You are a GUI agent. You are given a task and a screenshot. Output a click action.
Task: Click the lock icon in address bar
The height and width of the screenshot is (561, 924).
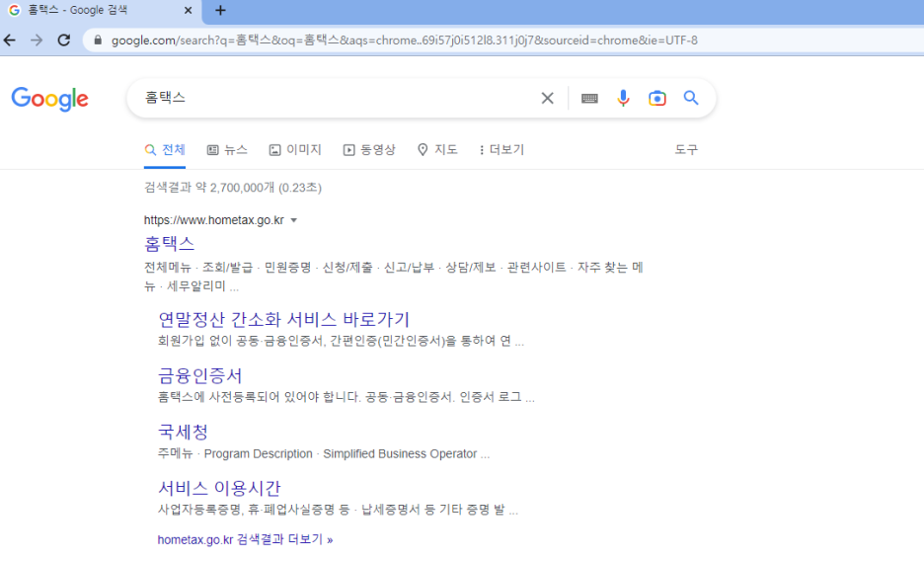click(x=99, y=40)
